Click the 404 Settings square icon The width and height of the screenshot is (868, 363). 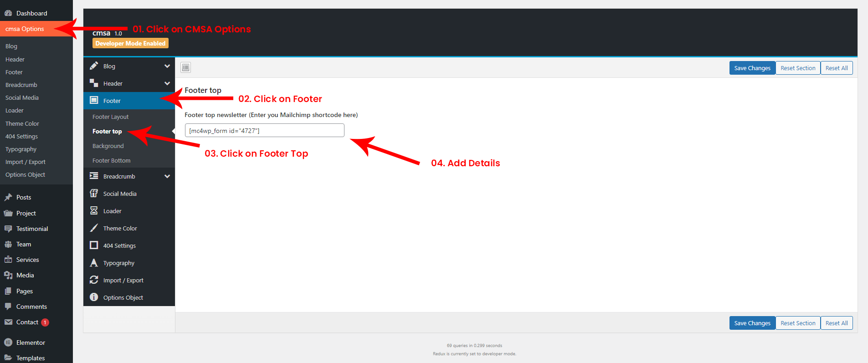94,245
